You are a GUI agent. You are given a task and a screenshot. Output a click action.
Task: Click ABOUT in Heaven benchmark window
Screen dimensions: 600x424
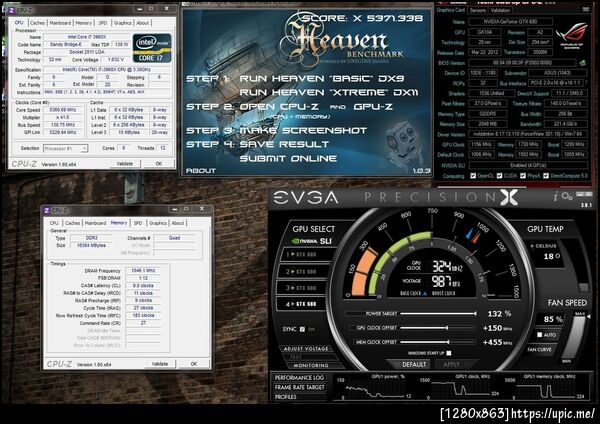click(201, 171)
